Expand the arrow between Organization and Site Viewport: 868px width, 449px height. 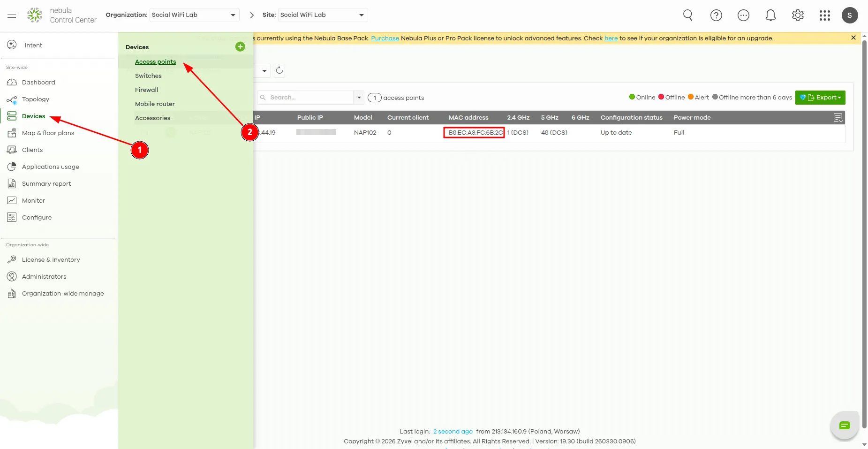tap(252, 15)
